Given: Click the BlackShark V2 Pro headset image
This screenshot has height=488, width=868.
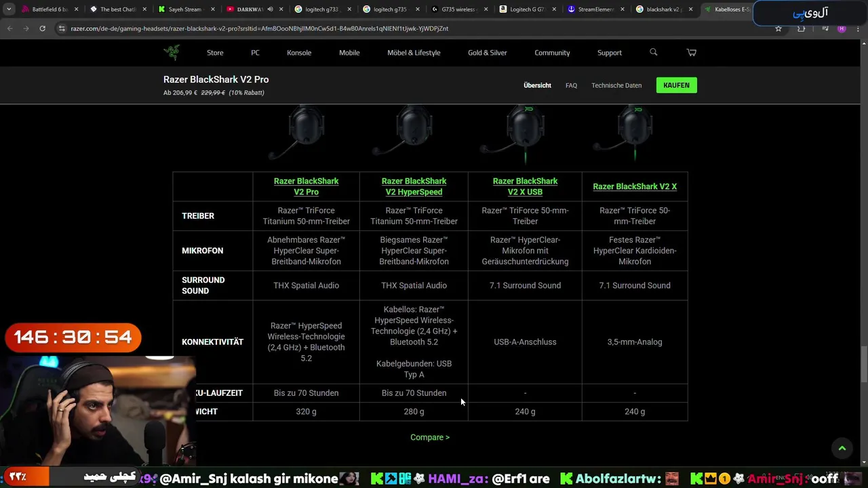Looking at the screenshot, I should 298,132.
